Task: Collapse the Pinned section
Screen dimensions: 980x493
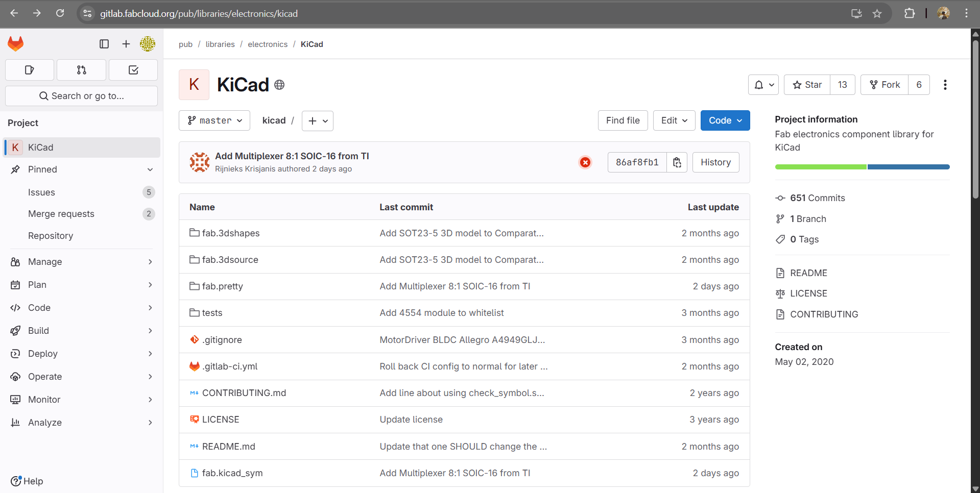Action: [x=82, y=169]
